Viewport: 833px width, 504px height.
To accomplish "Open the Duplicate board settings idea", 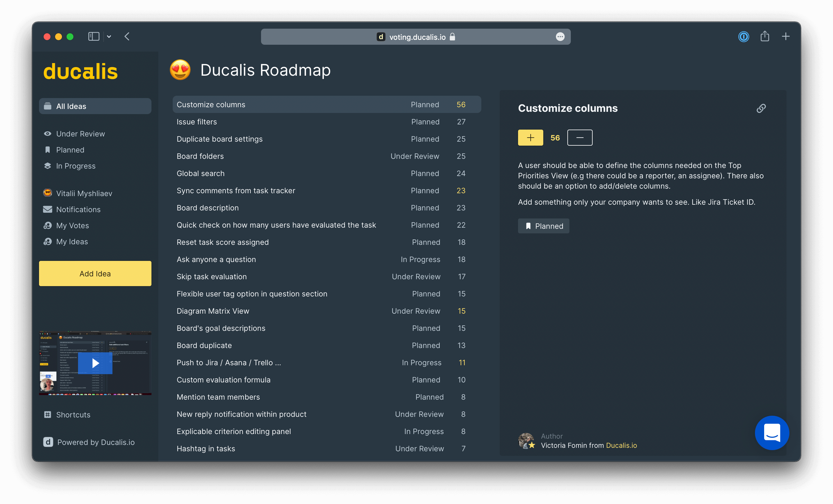I will click(326, 139).
